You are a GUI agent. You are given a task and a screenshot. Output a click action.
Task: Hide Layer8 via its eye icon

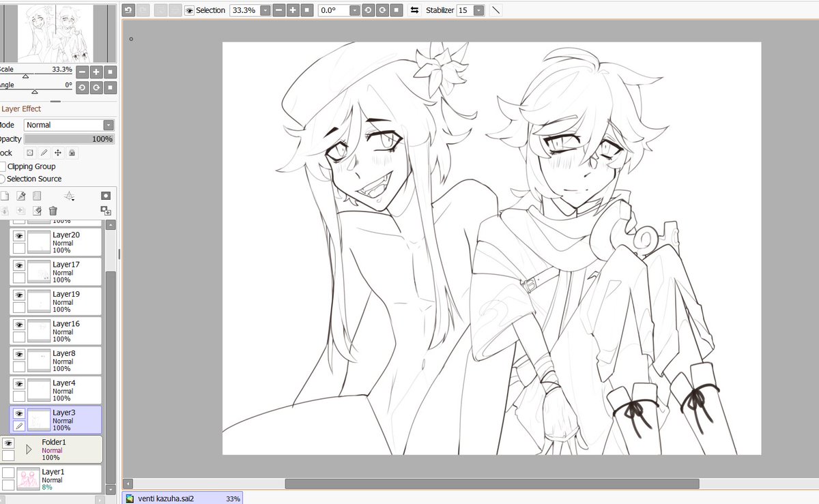coord(19,355)
